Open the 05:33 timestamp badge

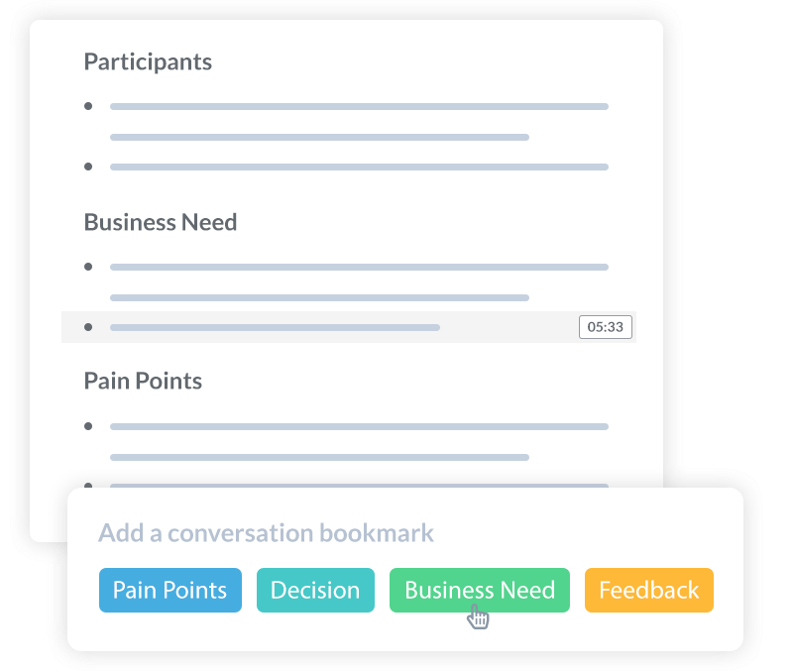[x=606, y=327]
